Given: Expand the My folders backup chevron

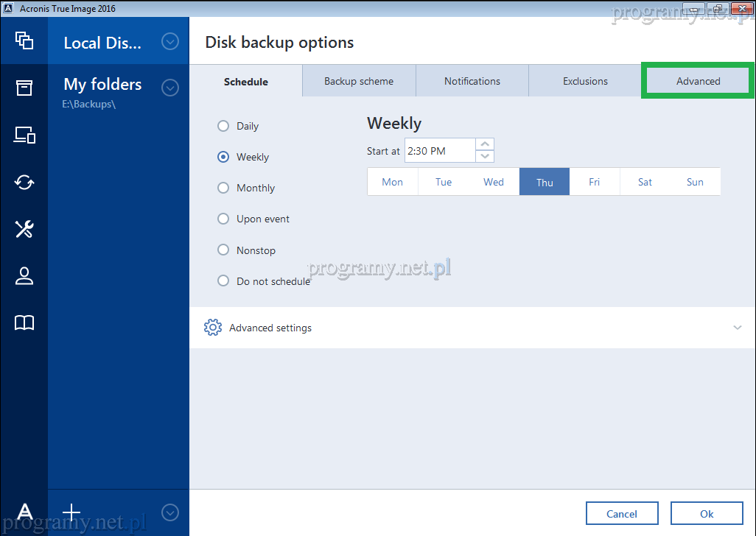Looking at the screenshot, I should (x=170, y=88).
